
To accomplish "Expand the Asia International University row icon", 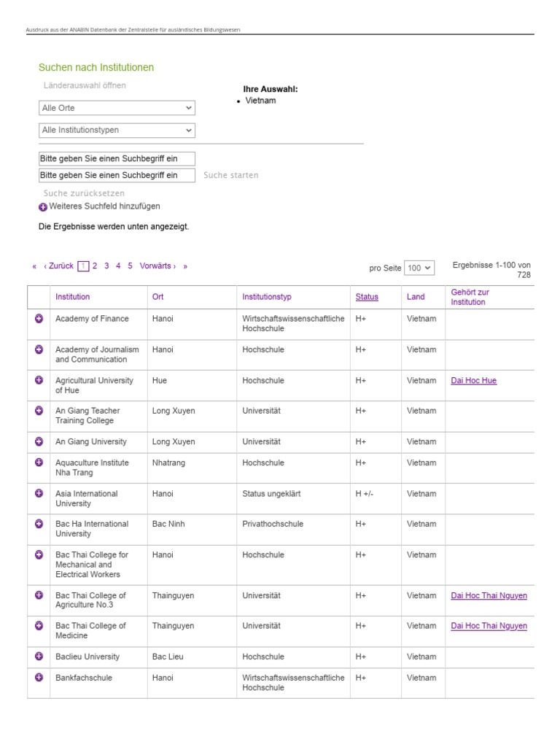I will 39,493.
